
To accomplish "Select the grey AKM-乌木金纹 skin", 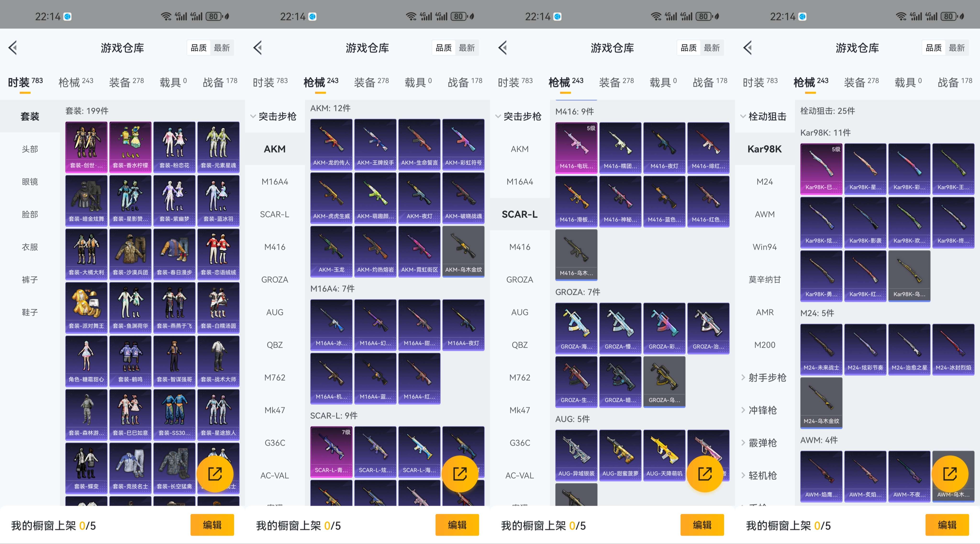I will coord(463,252).
